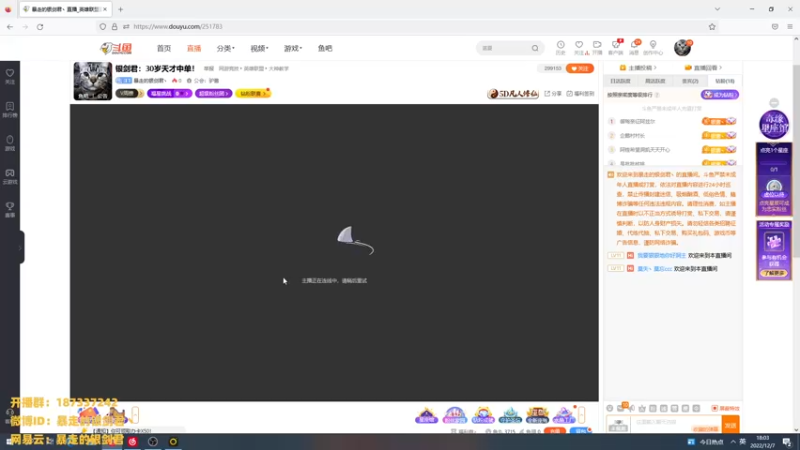Open the 超级粉丝团 badge
Screen dimensions: 800x450
pyautogui.click(x=213, y=93)
